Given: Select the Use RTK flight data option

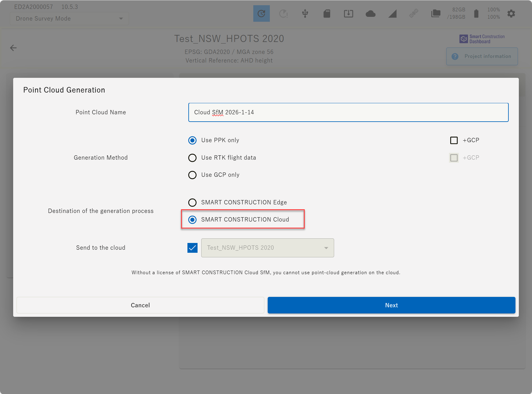Looking at the screenshot, I should coord(192,158).
